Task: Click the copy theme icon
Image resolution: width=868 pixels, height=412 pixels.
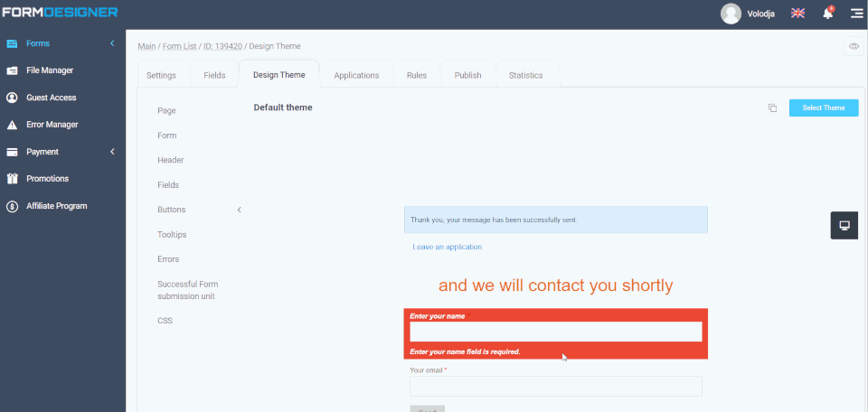Action: point(772,108)
